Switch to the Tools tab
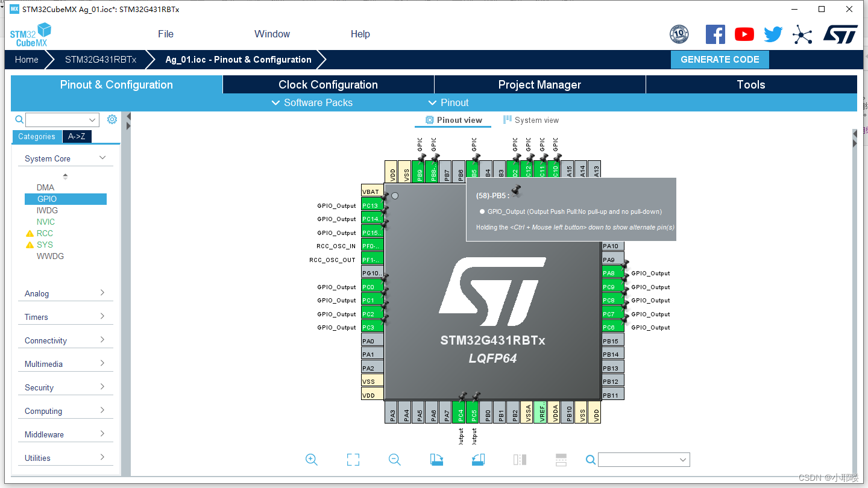Screen dimensions: 868x488 pyautogui.click(x=751, y=84)
